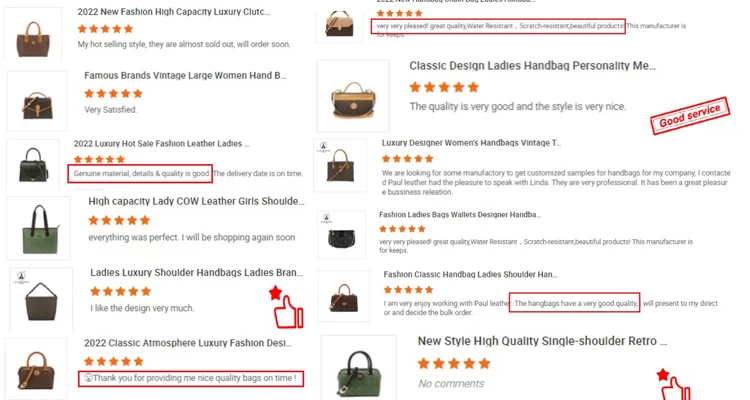The image size is (750, 400).
Task: Open the green tote bag thumbnail
Action: coord(39,229)
